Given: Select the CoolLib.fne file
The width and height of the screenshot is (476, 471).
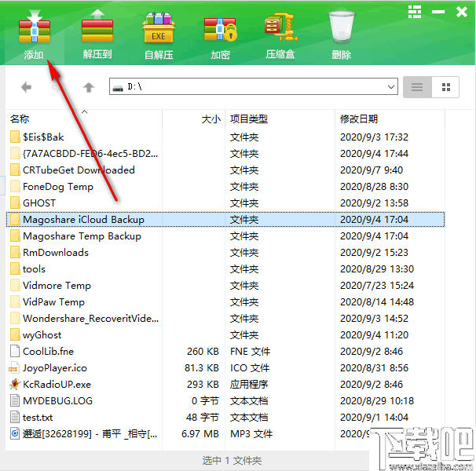Looking at the screenshot, I should point(48,352).
